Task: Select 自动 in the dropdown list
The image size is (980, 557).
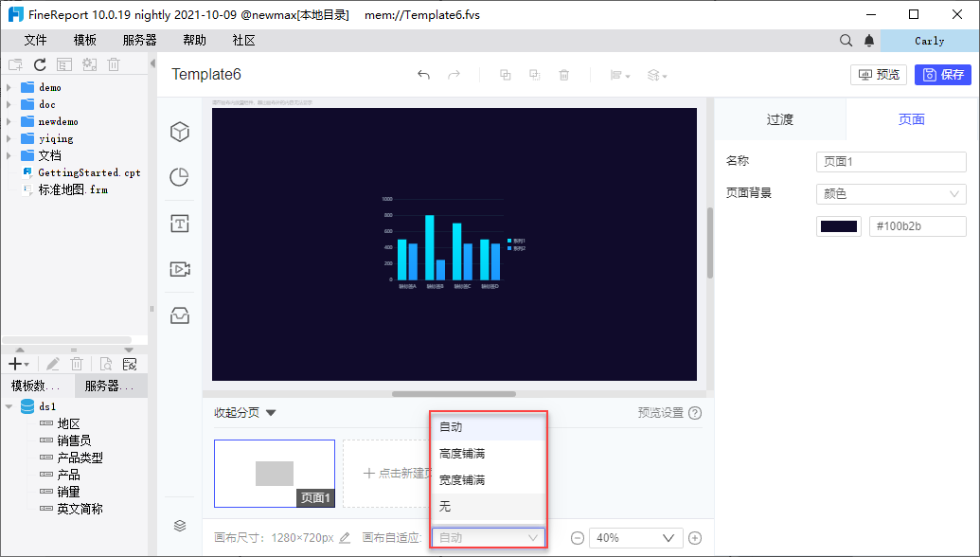Action: [489, 427]
